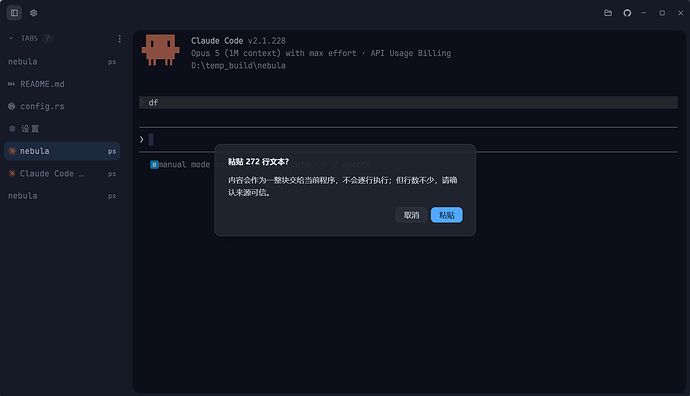Click the gear icon beside 设置

coord(12,128)
